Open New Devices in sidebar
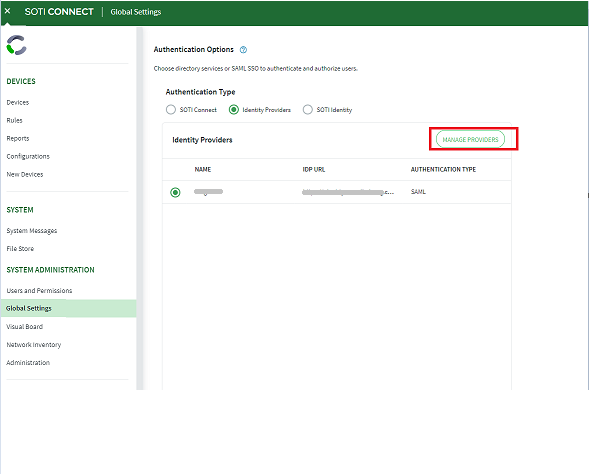591x474 pixels. click(x=25, y=174)
